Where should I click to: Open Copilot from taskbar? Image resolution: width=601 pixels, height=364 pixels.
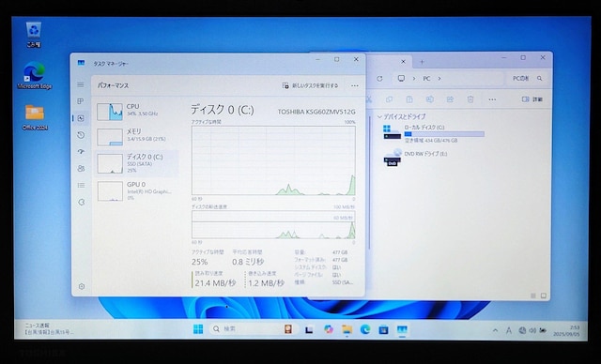[x=328, y=329]
